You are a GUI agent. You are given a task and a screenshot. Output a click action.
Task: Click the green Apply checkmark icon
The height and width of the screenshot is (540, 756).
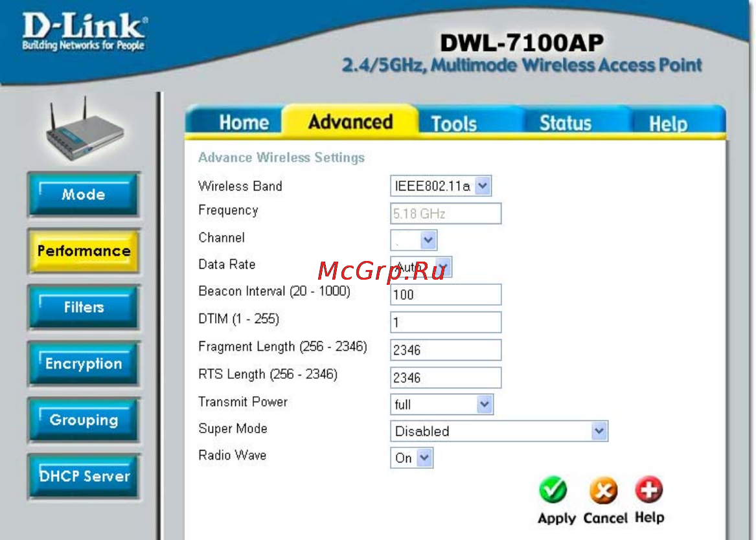[553, 490]
